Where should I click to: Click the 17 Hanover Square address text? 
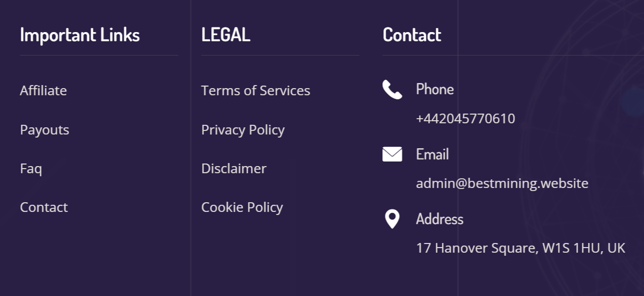click(520, 248)
